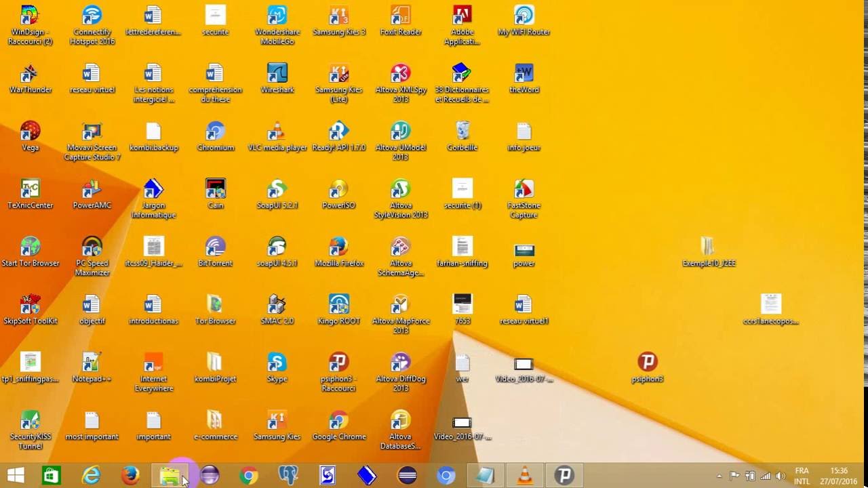Viewport: 868px width, 488px height.
Task: Open Samsung Kies 3 shortcut
Action: click(x=338, y=20)
